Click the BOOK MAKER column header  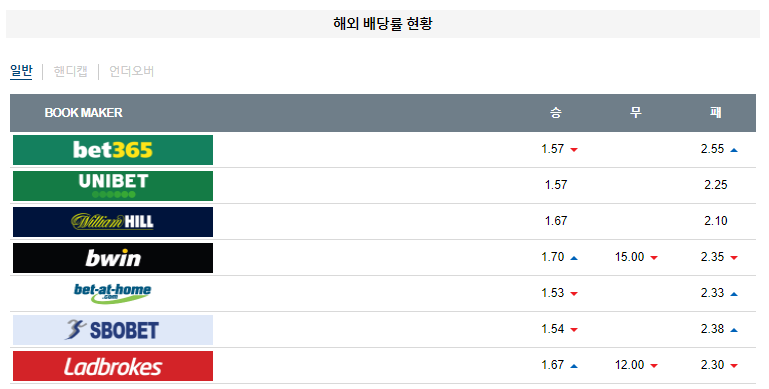pyautogui.click(x=83, y=113)
